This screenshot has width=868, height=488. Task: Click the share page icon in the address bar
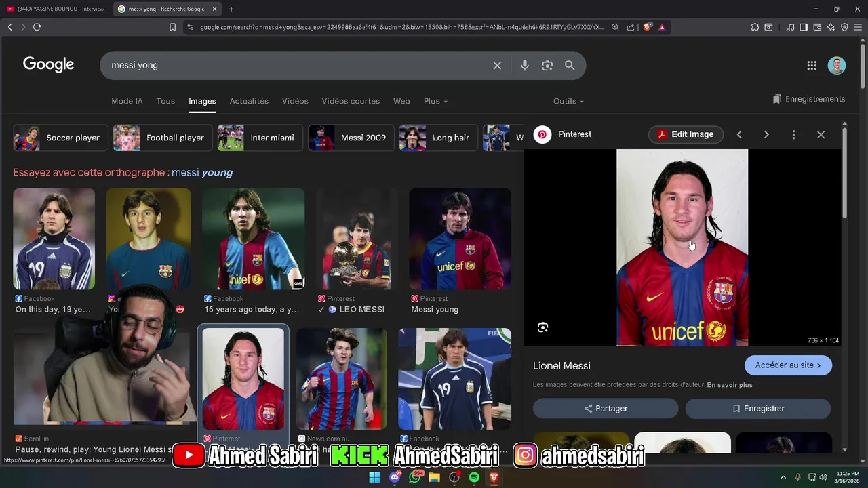(631, 27)
